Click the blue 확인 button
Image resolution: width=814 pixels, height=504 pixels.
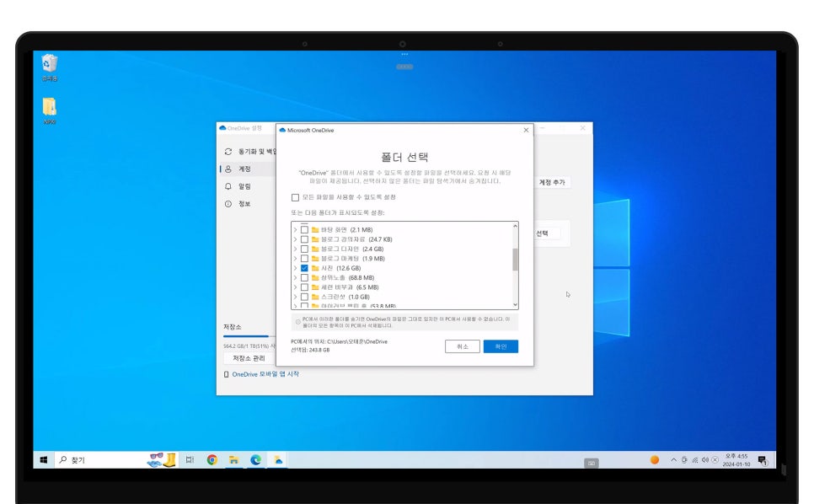501,346
